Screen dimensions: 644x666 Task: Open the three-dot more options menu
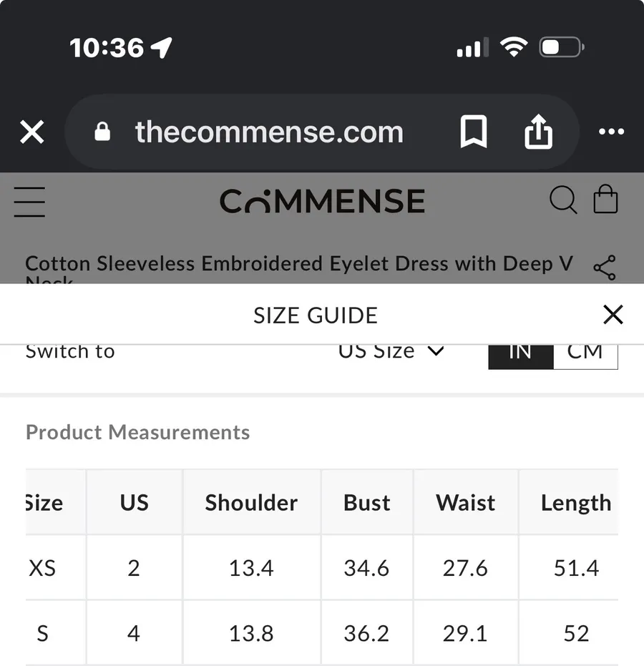[x=611, y=131]
